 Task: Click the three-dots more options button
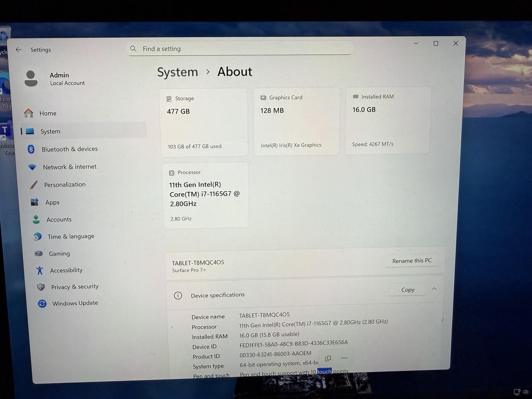pyautogui.click(x=344, y=358)
